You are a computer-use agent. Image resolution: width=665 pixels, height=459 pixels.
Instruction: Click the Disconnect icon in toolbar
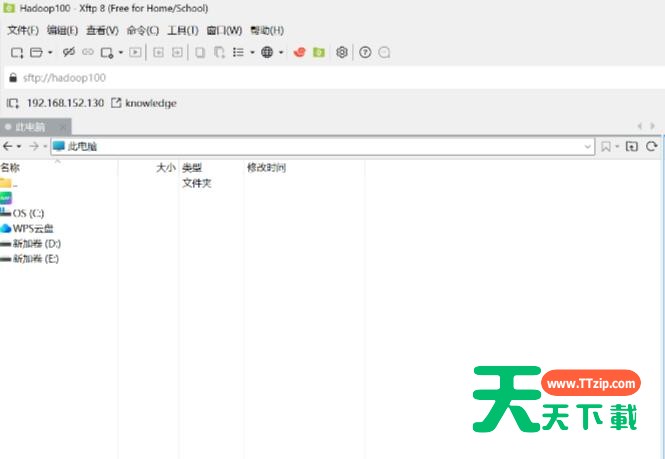click(69, 52)
